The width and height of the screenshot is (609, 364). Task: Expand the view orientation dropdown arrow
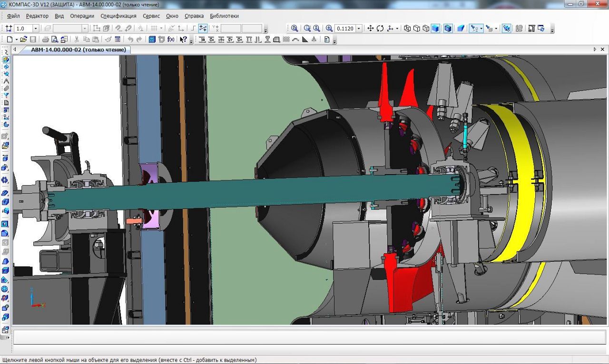coord(398,29)
